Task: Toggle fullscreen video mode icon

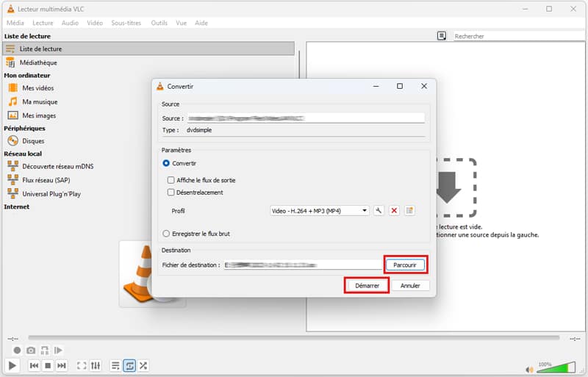Action: click(x=82, y=365)
